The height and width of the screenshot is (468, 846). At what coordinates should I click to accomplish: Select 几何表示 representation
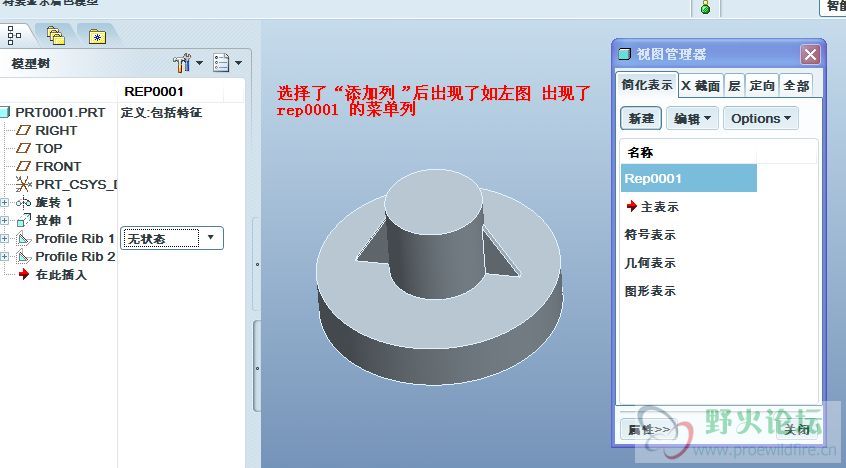coord(650,263)
